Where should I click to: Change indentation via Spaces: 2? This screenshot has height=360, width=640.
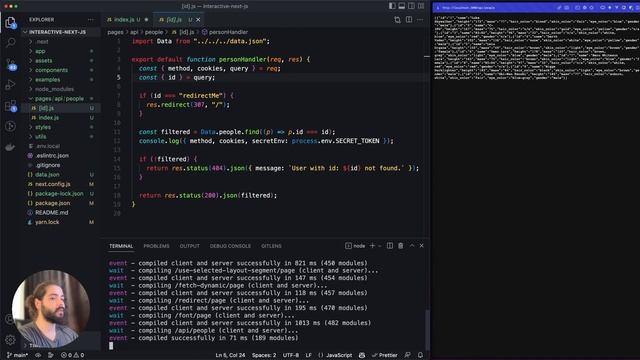[x=264, y=355]
